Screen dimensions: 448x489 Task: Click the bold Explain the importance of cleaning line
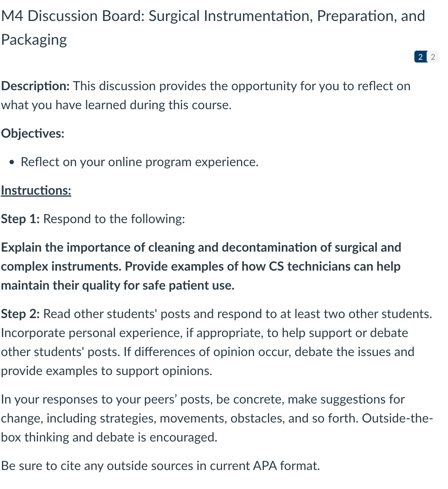click(201, 247)
